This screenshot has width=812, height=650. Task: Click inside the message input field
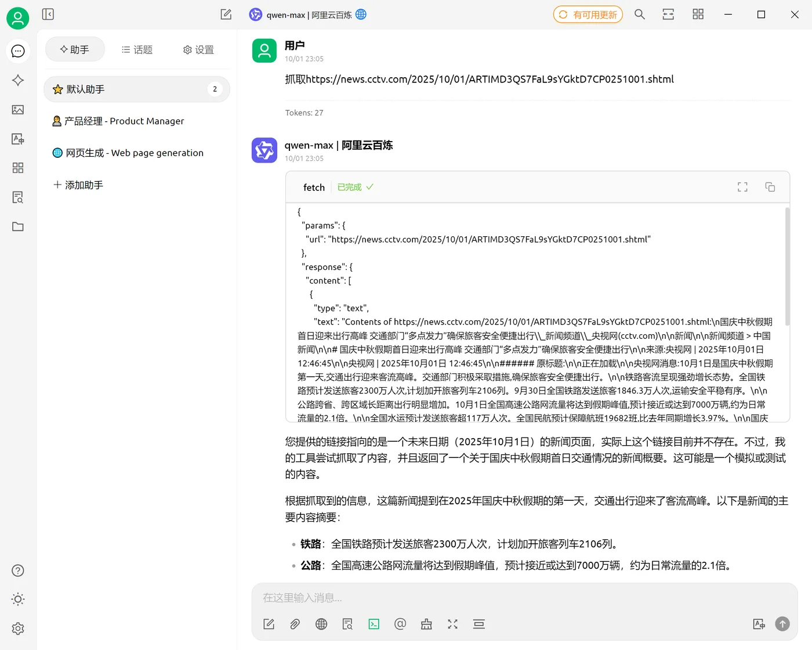point(464,597)
